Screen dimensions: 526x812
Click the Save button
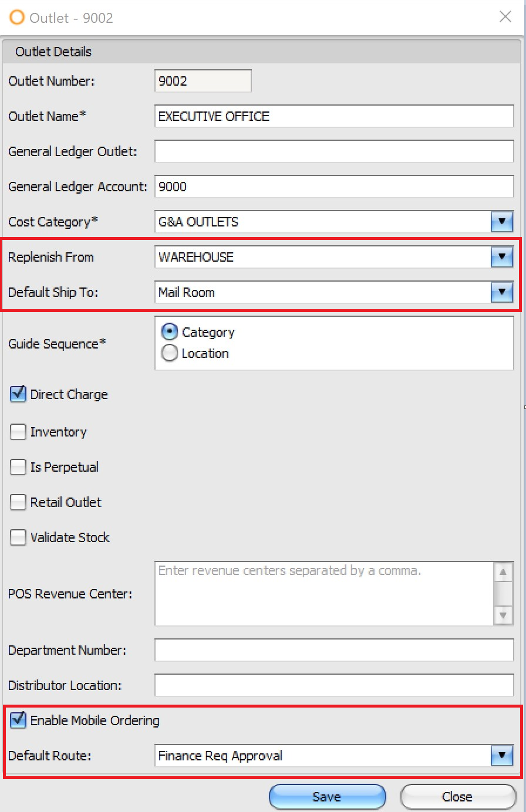[x=327, y=796]
